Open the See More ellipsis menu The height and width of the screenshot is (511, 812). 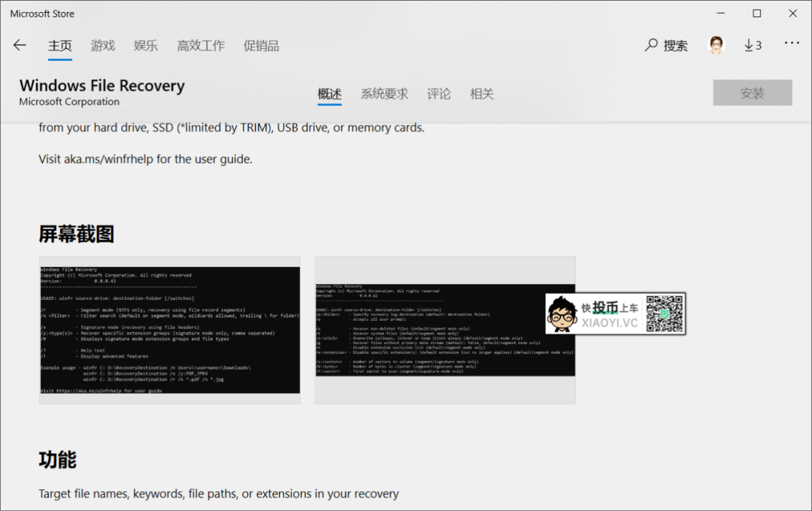click(792, 45)
